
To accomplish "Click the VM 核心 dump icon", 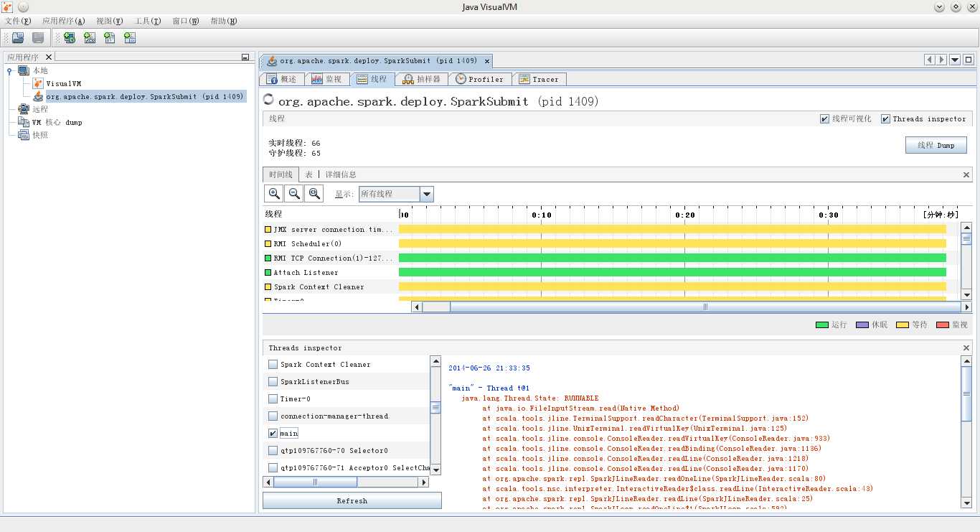I will [24, 122].
